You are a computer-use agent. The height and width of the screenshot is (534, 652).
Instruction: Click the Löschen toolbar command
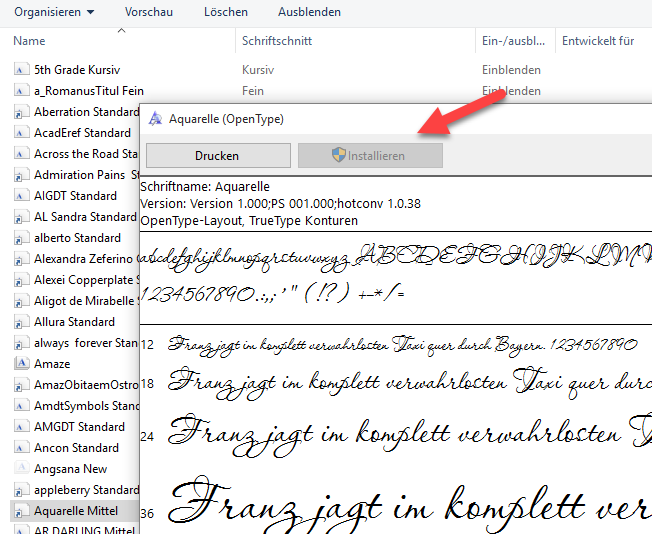click(x=225, y=12)
